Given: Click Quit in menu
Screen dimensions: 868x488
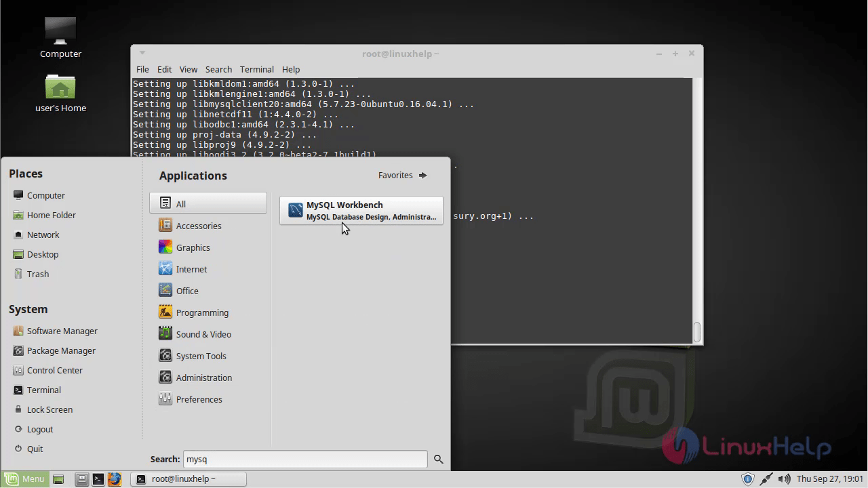Looking at the screenshot, I should [x=28, y=449].
